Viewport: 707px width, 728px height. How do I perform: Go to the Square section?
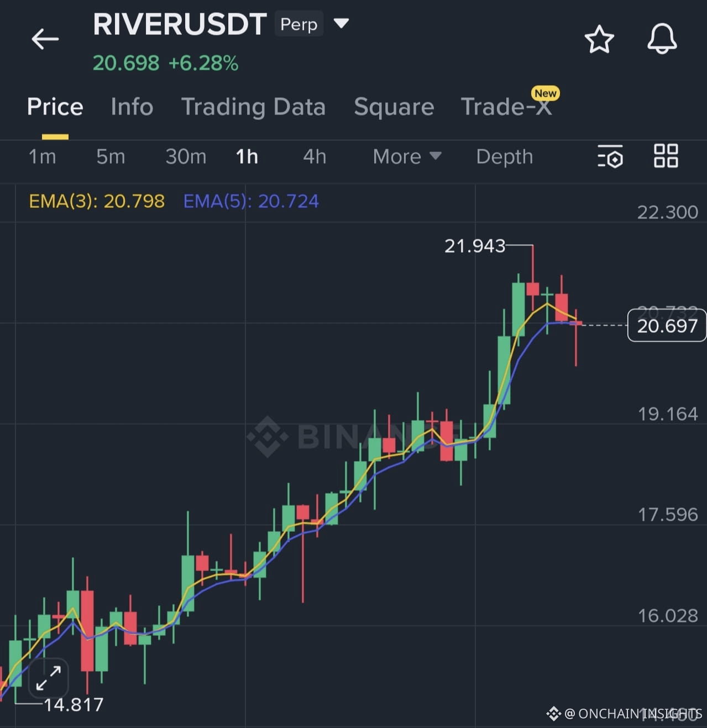point(394,107)
